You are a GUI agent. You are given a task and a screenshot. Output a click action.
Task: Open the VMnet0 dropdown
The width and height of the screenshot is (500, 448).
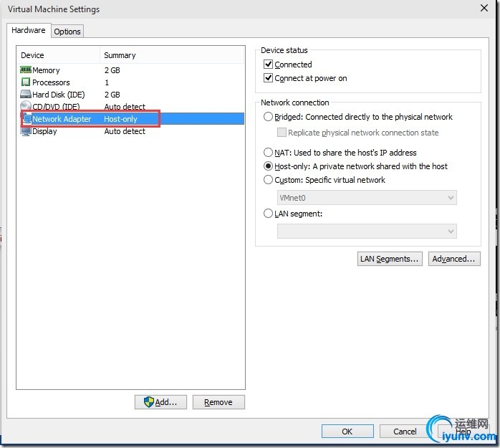(x=367, y=198)
